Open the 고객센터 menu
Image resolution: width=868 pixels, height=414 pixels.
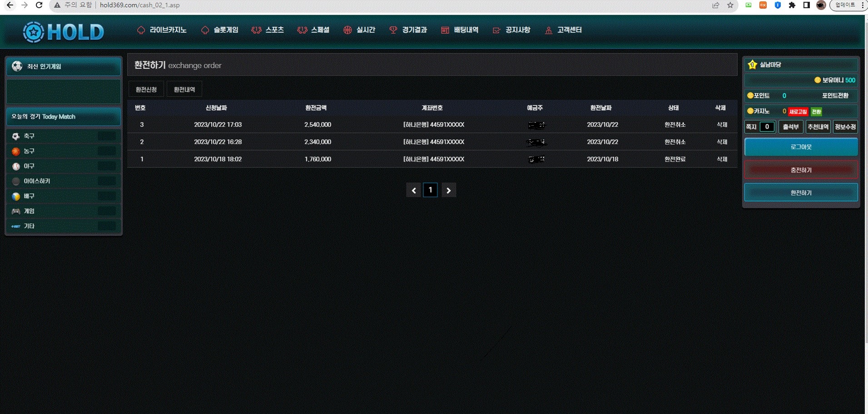pos(564,30)
